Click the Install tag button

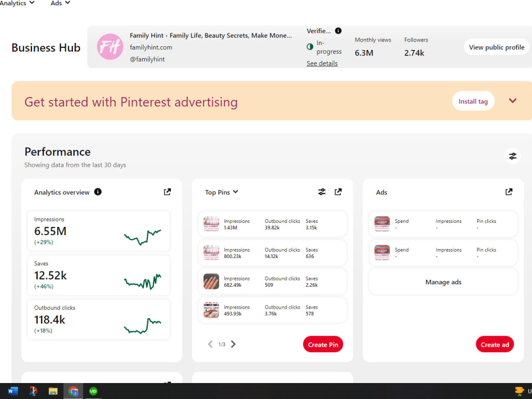[x=473, y=101]
